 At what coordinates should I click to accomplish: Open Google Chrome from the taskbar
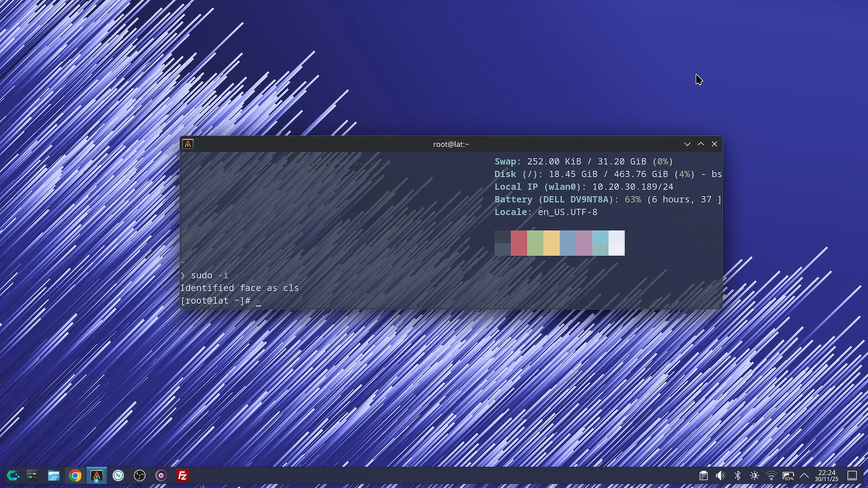pyautogui.click(x=75, y=476)
